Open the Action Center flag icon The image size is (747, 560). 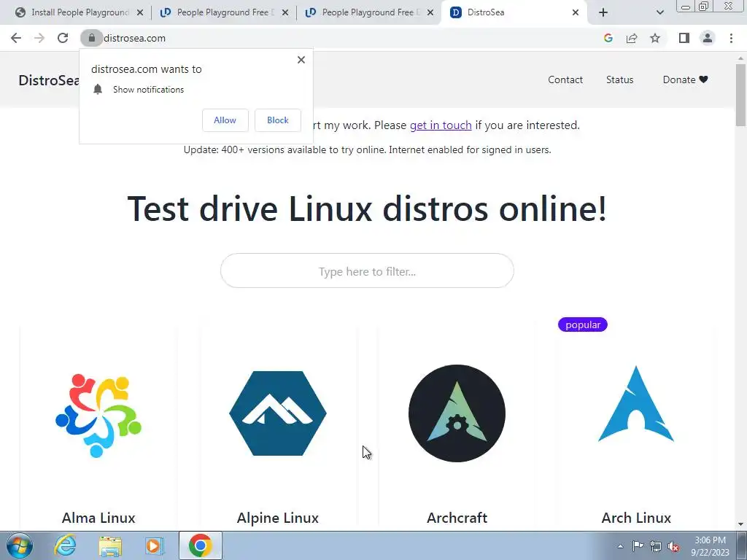point(638,546)
